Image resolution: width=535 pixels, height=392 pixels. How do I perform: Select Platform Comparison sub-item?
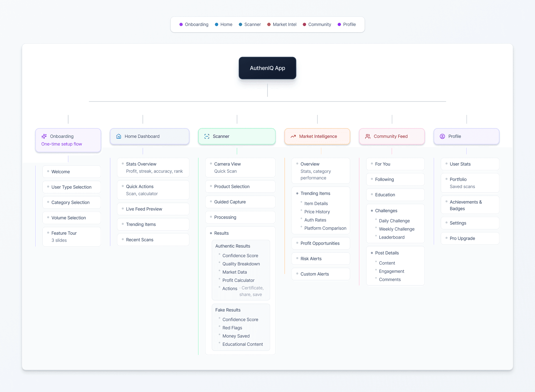325,229
